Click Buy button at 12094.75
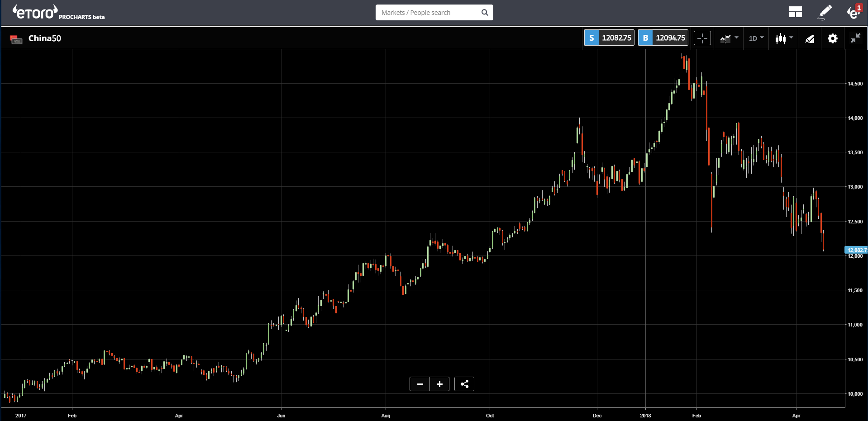This screenshot has width=868, height=421. pos(663,38)
